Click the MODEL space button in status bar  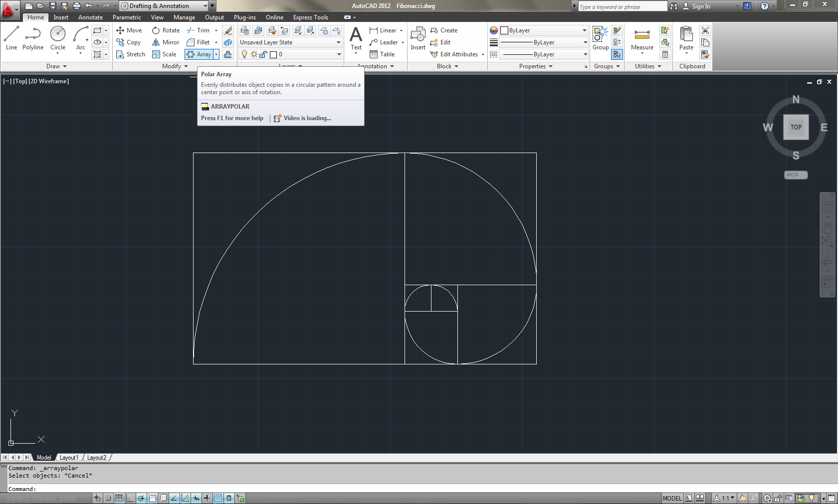(x=672, y=498)
